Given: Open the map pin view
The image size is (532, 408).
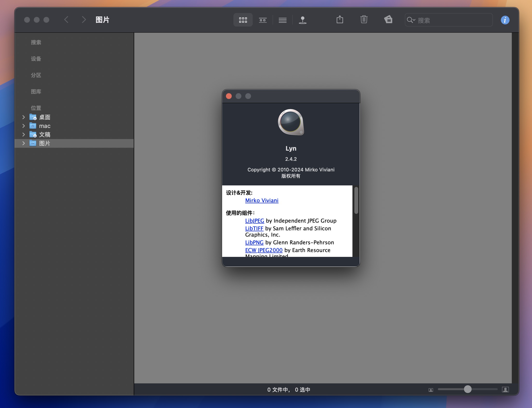Looking at the screenshot, I should [302, 20].
